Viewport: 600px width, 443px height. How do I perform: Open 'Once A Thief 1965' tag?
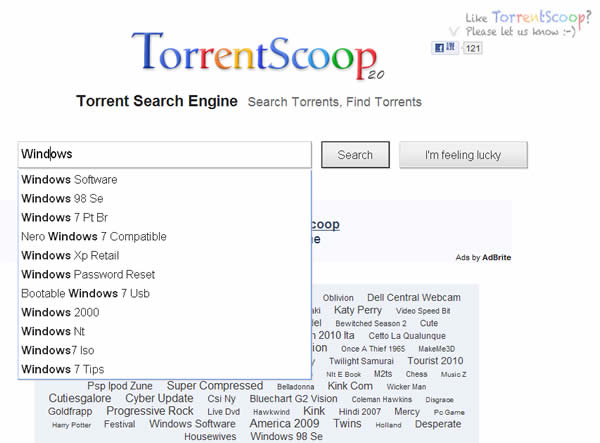pyautogui.click(x=373, y=349)
